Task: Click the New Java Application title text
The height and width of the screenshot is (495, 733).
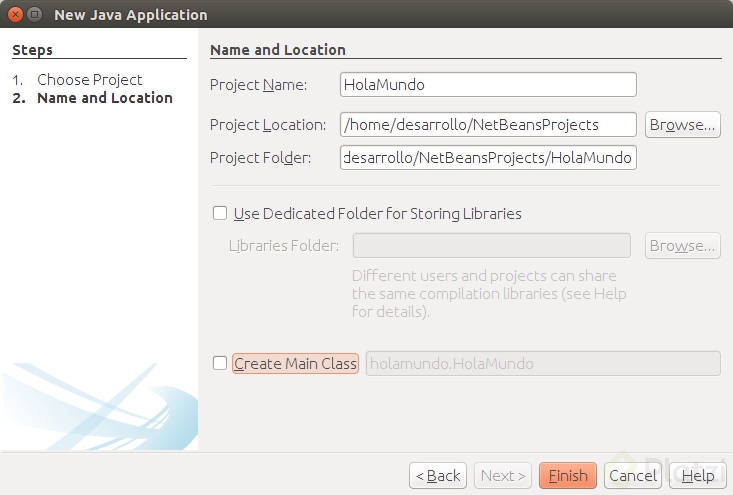Action: [131, 15]
